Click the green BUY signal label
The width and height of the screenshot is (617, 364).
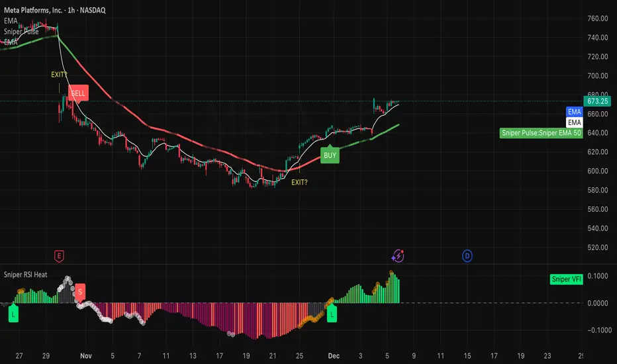pos(330,155)
